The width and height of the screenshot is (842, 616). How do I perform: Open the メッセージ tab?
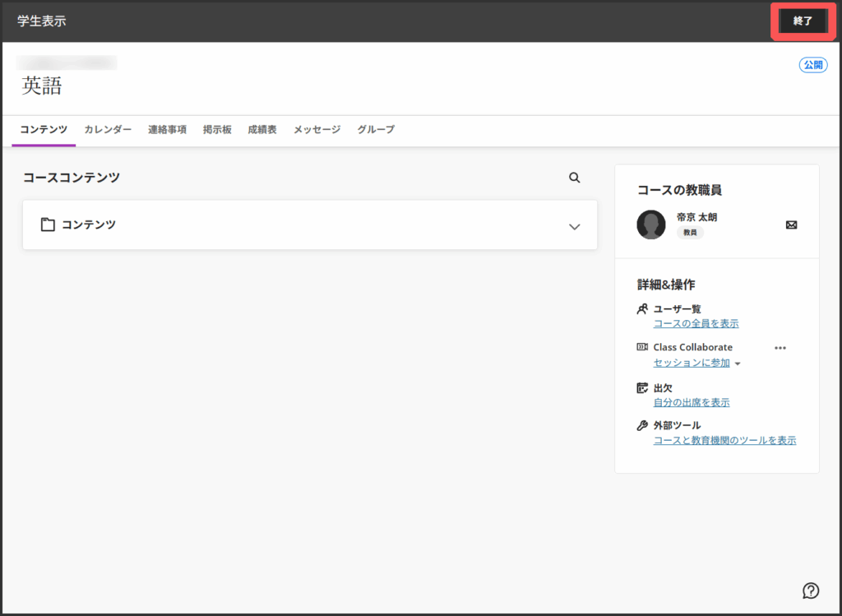(317, 130)
